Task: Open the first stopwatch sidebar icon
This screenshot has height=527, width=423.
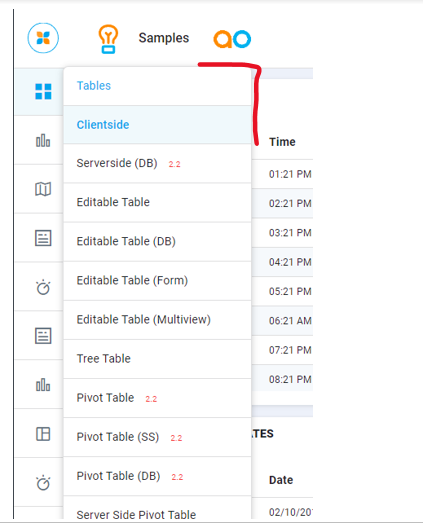Action: point(43,287)
